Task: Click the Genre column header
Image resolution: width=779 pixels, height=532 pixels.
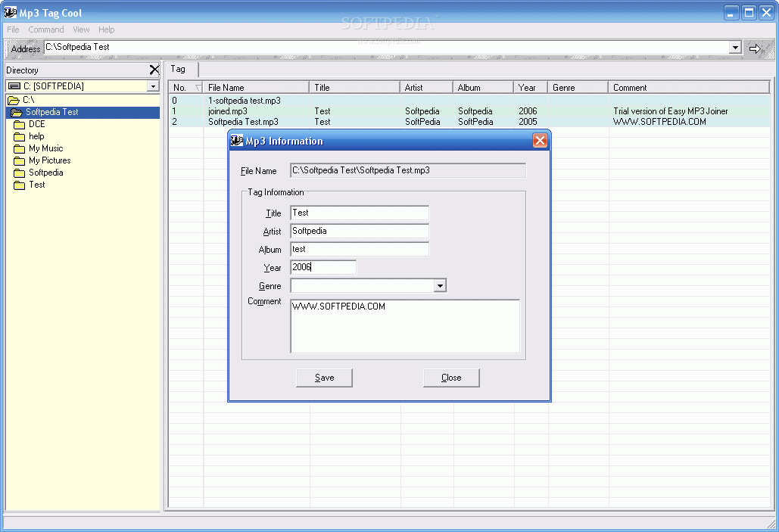Action: 578,88
